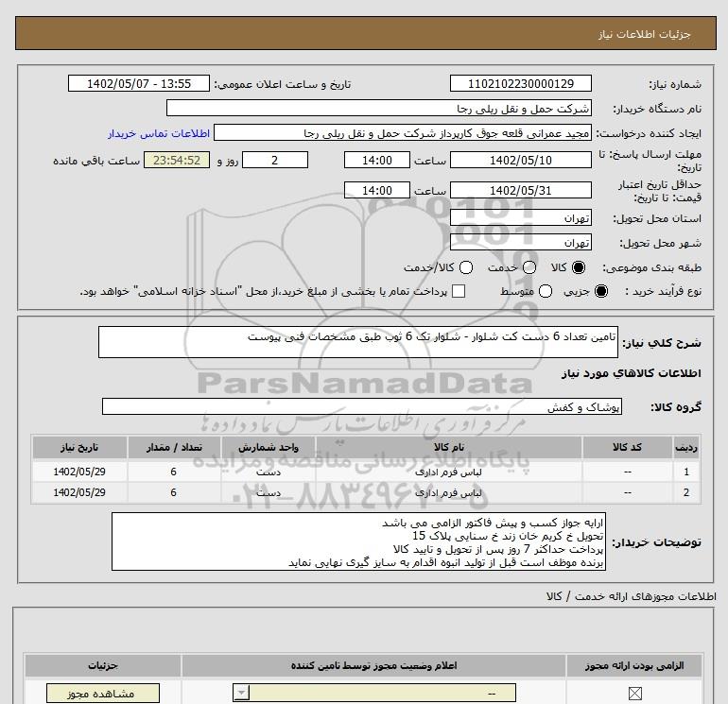Select کالا radio button
728x704 pixels.
(579, 267)
